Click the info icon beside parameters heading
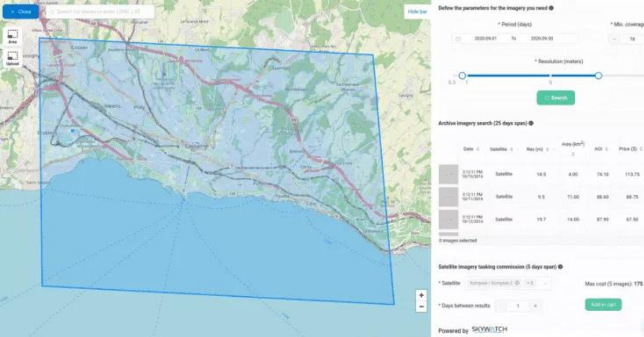This screenshot has height=337, width=644. 551,8
